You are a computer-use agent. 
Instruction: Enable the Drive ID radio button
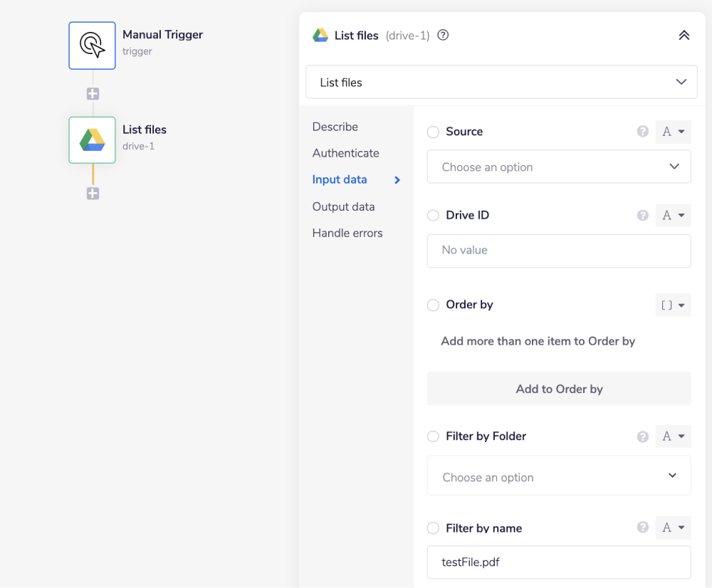(x=433, y=215)
